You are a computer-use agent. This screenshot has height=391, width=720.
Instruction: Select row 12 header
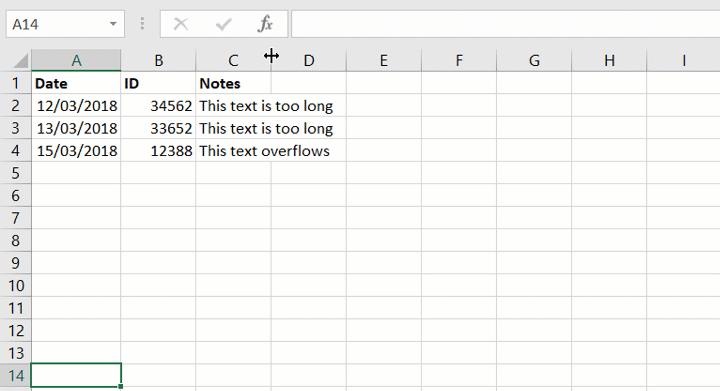coord(16,330)
